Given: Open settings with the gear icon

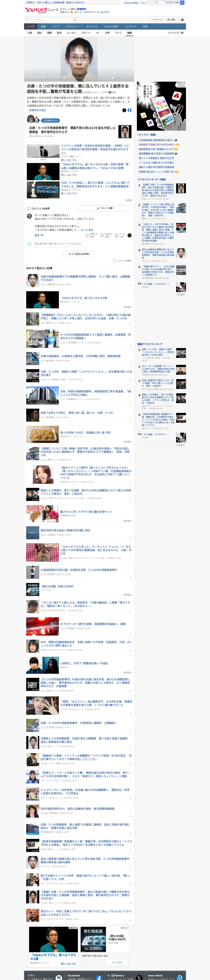Looking at the screenshot, I should [182, 20].
